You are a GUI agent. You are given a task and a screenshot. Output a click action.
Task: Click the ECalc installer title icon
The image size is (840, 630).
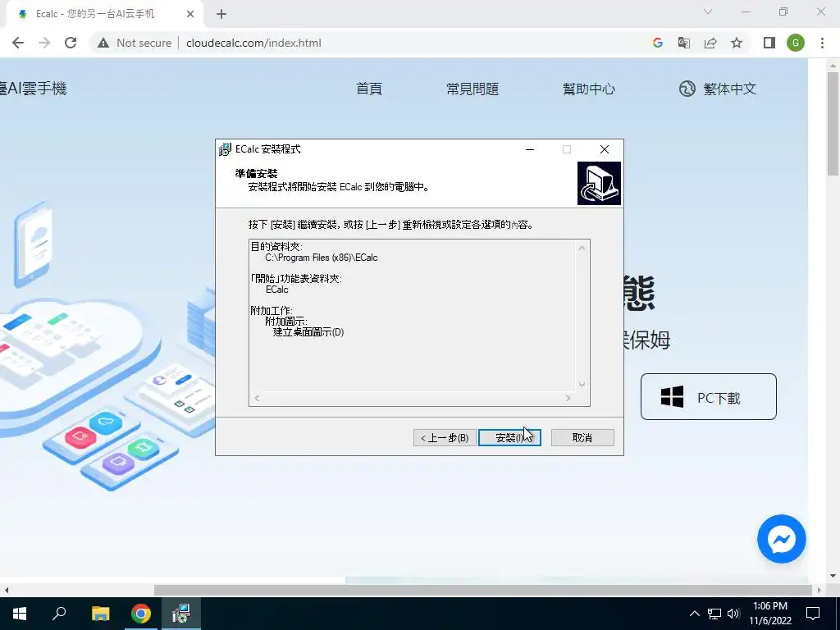click(x=225, y=149)
